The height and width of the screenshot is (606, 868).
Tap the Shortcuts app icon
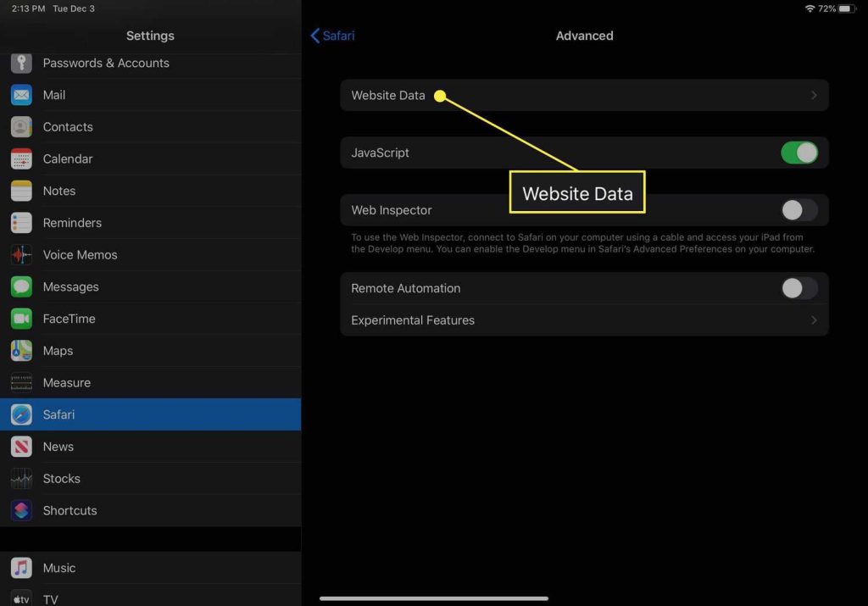click(21, 510)
